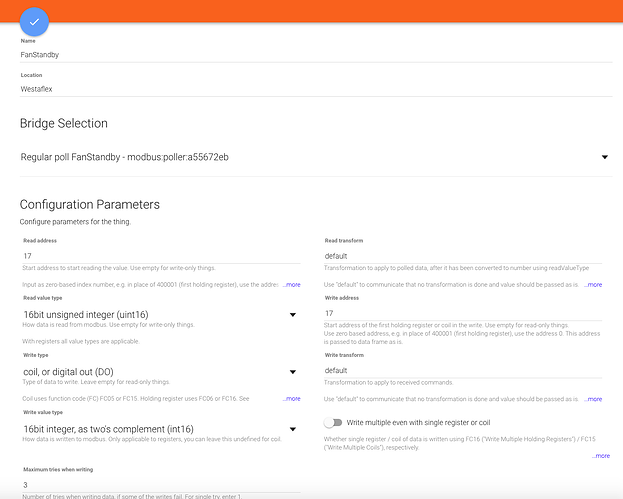The image size is (623, 499).
Task: Click 'more' link under Write type
Action: coord(291,399)
